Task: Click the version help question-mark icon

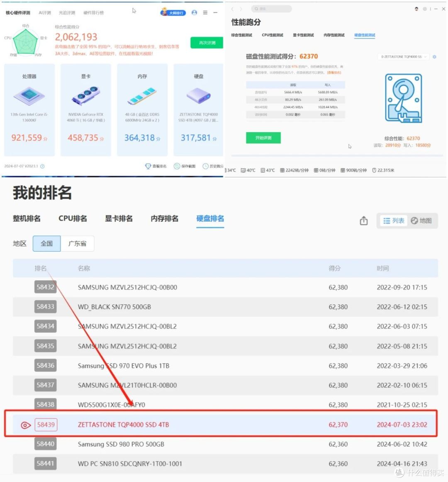Action: click(x=42, y=166)
